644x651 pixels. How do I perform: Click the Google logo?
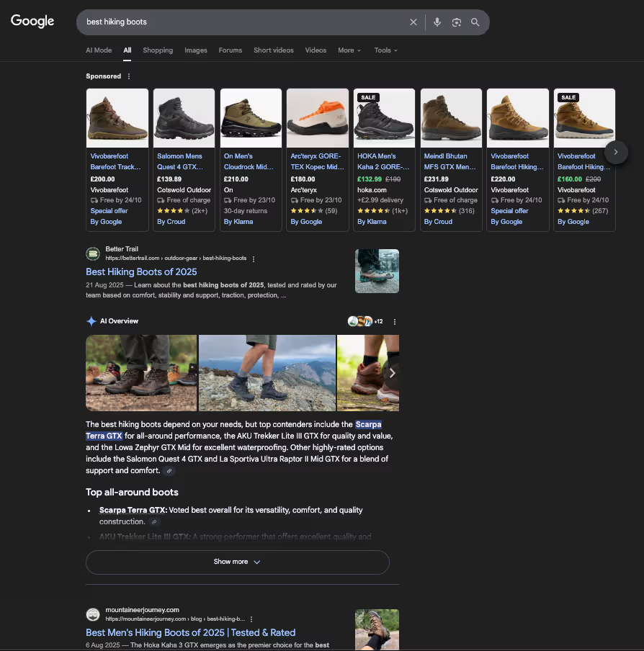pyautogui.click(x=32, y=21)
